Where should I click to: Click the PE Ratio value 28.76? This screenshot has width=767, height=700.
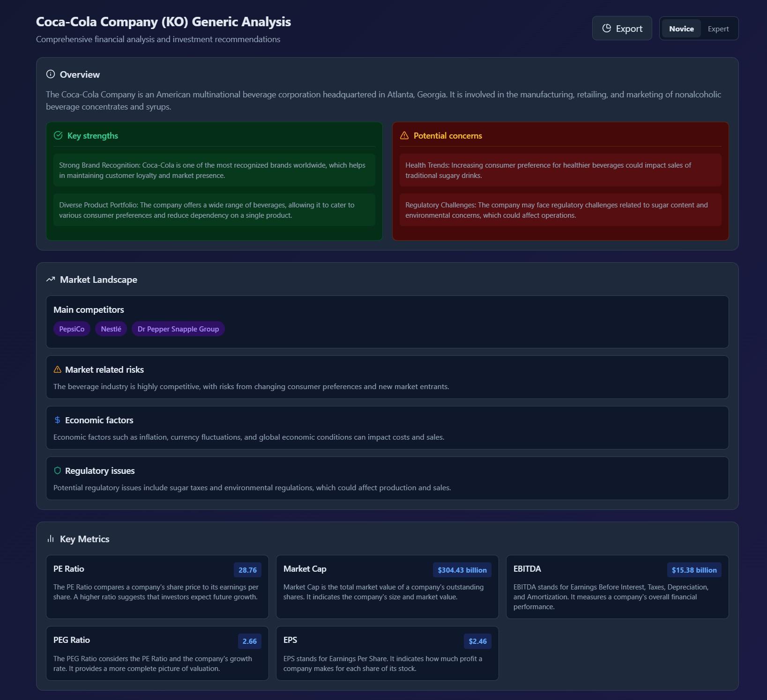[x=247, y=570]
